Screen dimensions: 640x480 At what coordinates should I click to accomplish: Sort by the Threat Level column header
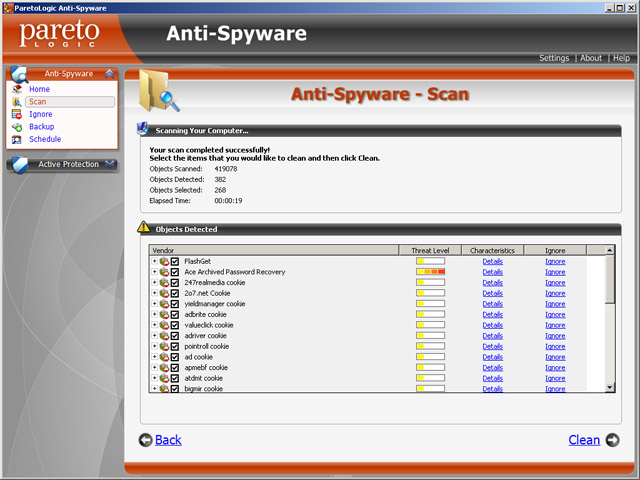[x=430, y=250]
